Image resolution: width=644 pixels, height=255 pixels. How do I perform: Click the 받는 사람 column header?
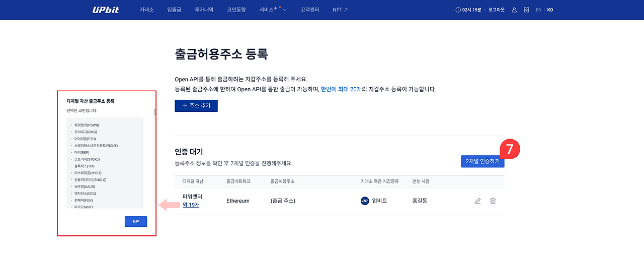point(421,181)
